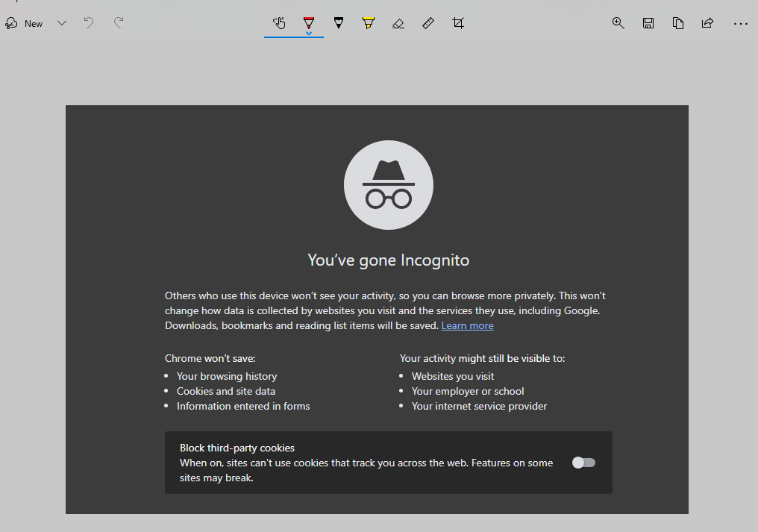
Task: Share the snip
Action: tap(708, 22)
